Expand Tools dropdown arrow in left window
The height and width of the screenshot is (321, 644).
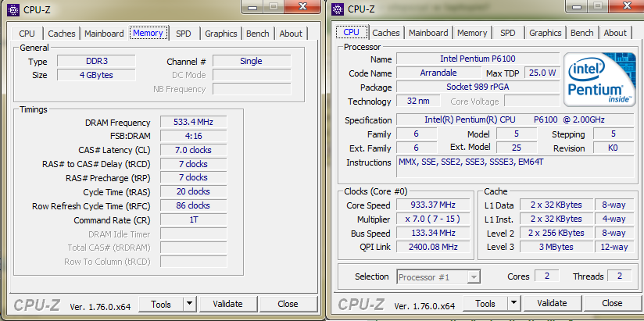pyautogui.click(x=189, y=304)
